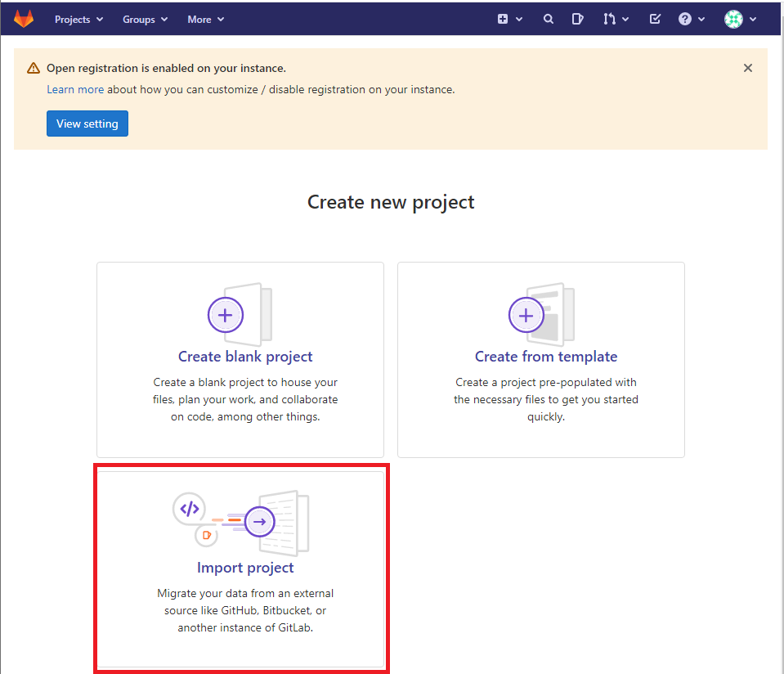Click the small orange icon in Import card
The width and height of the screenshot is (784, 674).
[206, 536]
